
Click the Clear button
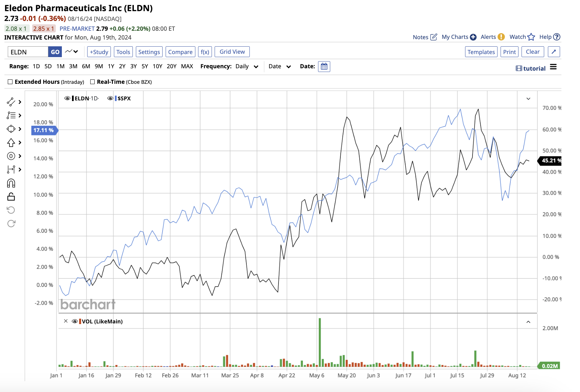pos(533,52)
